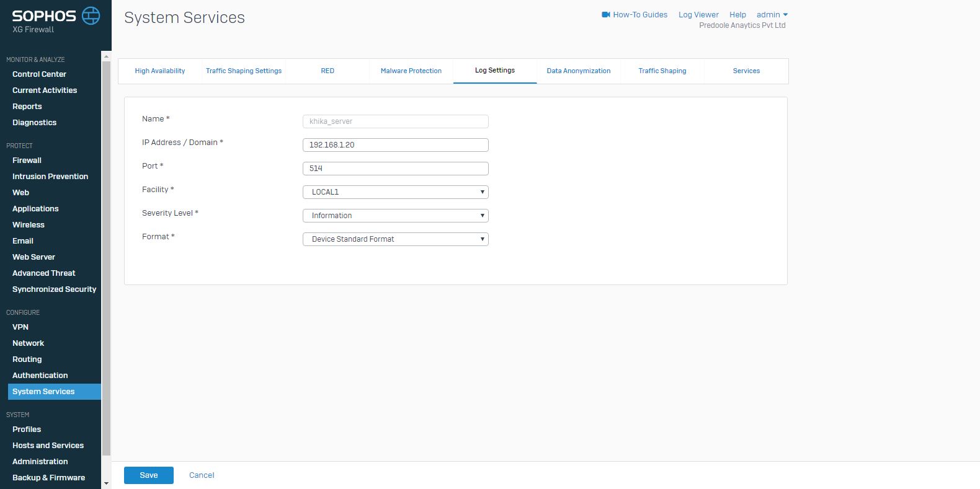Viewport: 980px width, 489px height.
Task: Go to Current Activities in the sidebar
Action: (45, 90)
